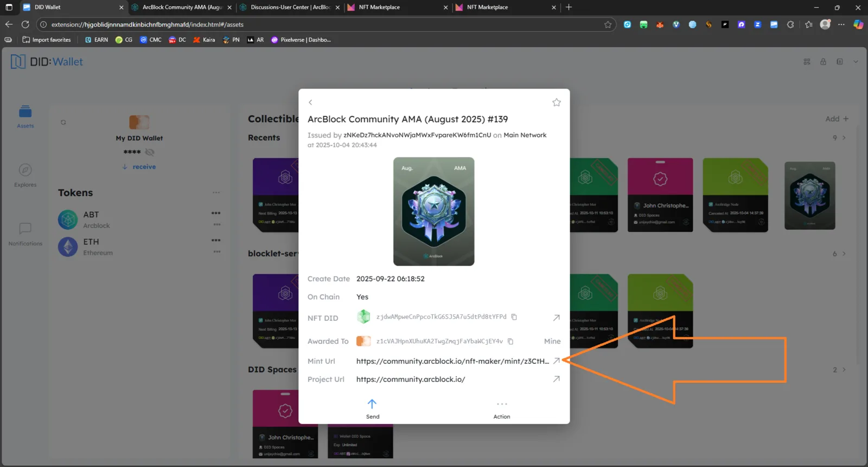Click the Send arrow button
This screenshot has height=467, width=868.
tap(372, 408)
